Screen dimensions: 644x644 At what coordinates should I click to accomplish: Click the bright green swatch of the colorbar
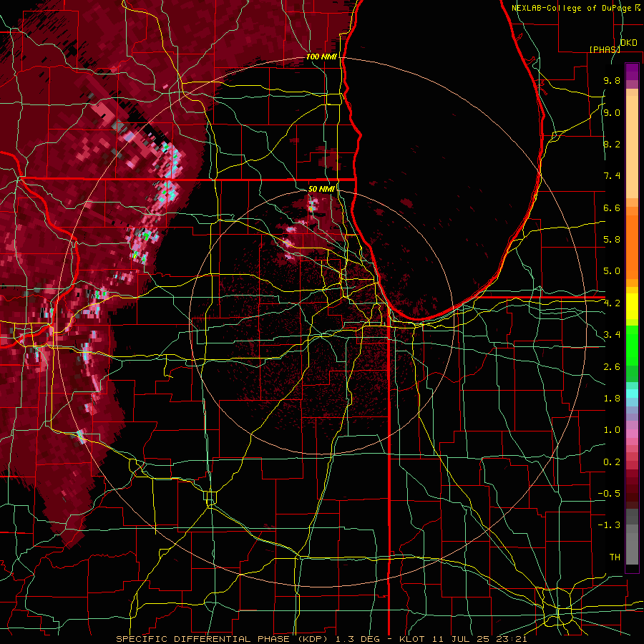[632, 345]
